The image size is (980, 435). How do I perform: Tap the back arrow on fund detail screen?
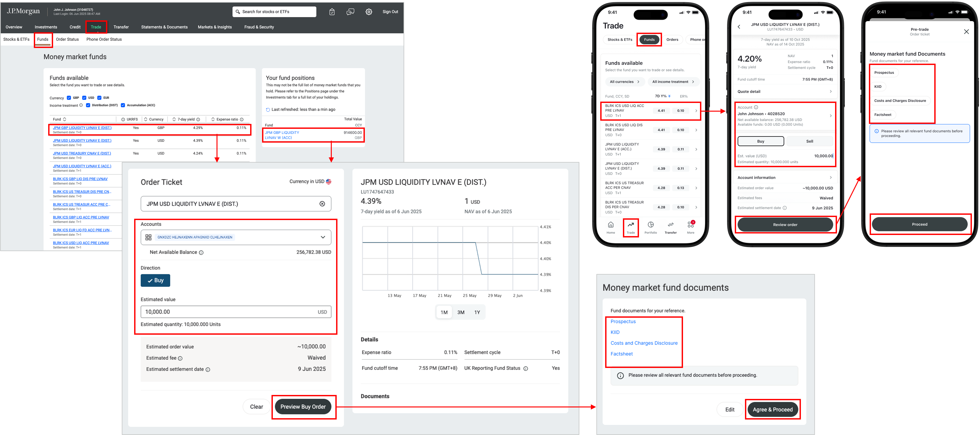tap(739, 27)
